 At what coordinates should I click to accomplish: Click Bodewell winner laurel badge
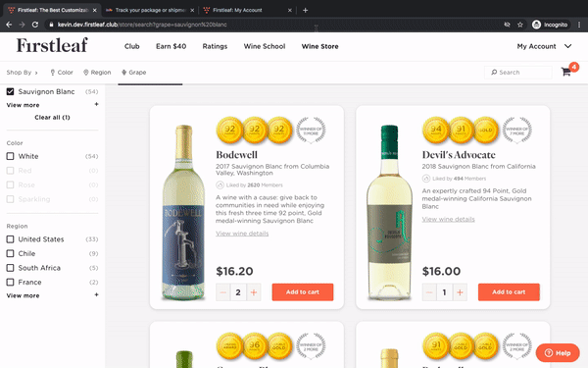[311, 130]
